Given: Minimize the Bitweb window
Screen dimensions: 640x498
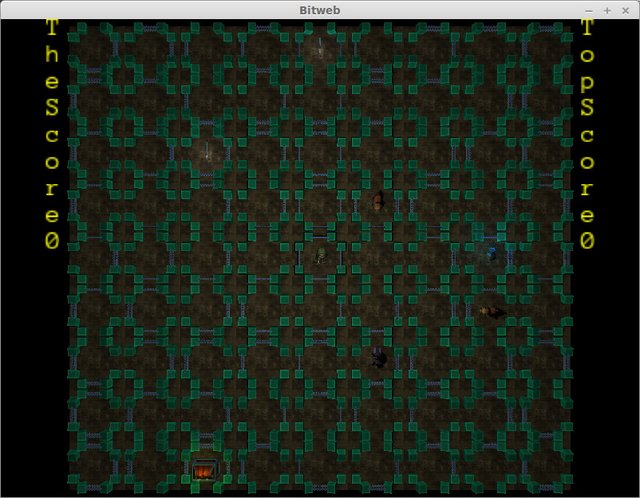Looking at the screenshot, I should click(x=589, y=11).
